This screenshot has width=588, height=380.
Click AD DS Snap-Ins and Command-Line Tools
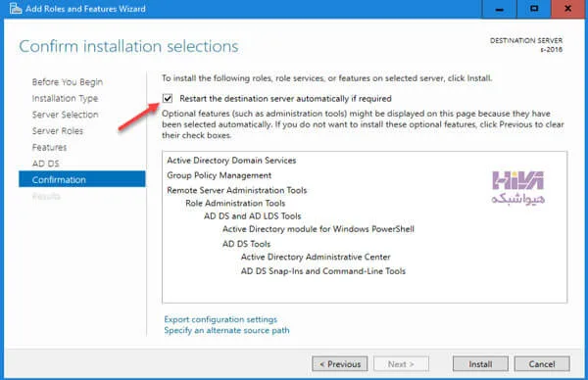coord(322,271)
